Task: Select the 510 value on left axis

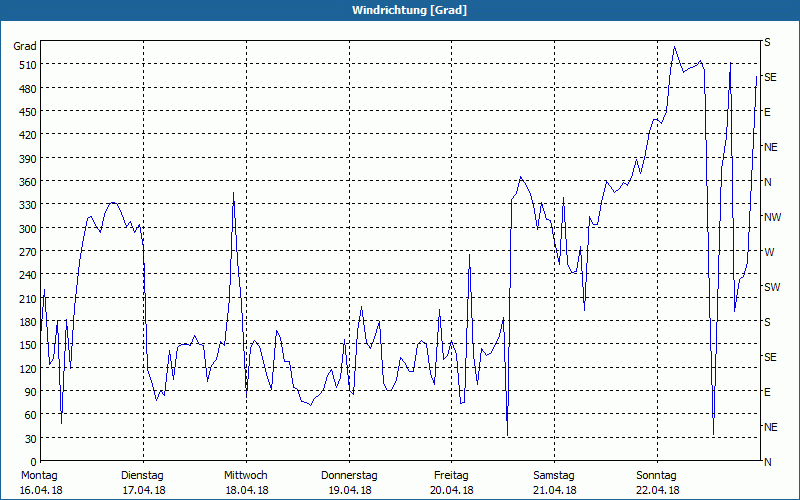Action: click(x=28, y=65)
